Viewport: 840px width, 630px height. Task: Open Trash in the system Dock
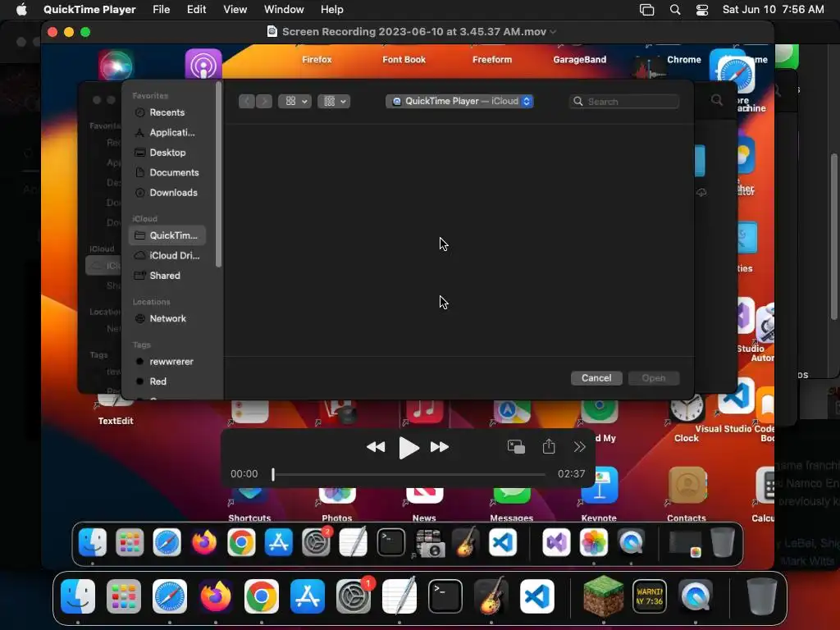[x=761, y=596]
